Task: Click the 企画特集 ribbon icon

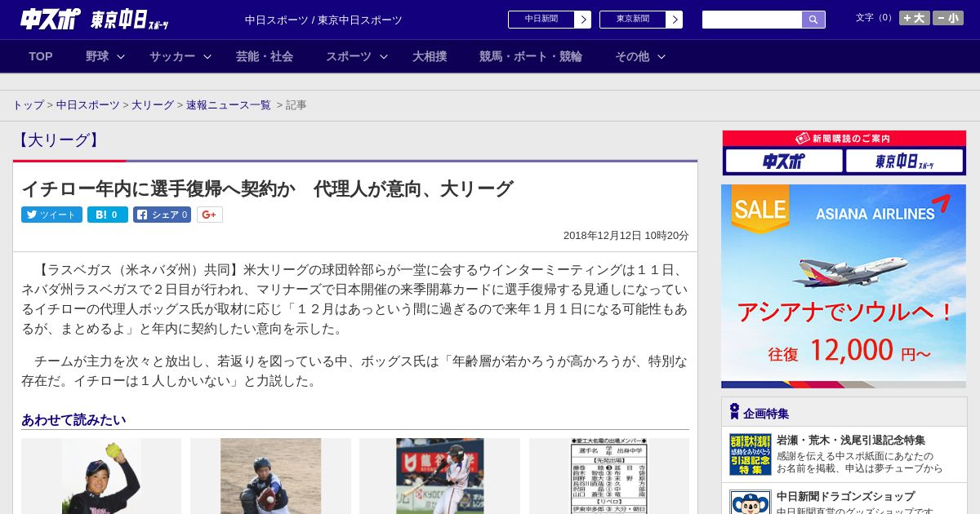Action: 734,411
